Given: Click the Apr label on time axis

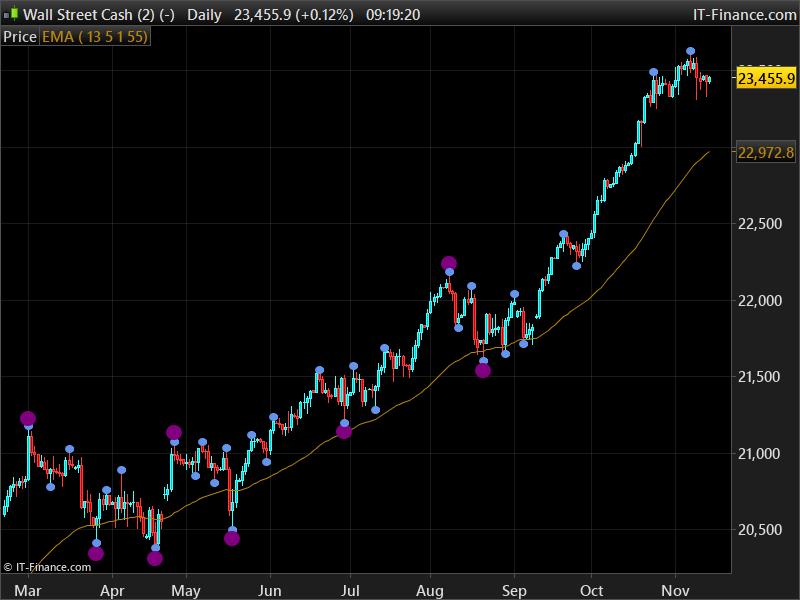Looking at the screenshot, I should [112, 590].
